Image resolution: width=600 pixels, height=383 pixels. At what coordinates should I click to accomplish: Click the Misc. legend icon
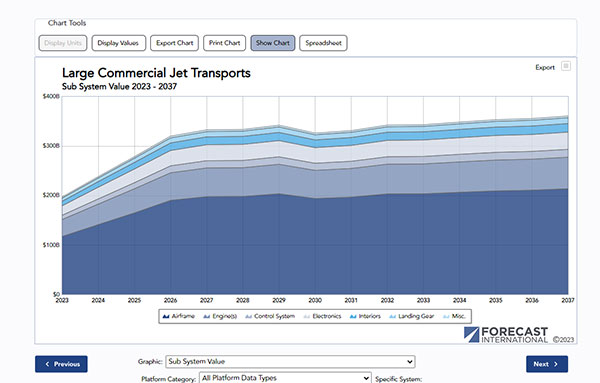(x=446, y=317)
